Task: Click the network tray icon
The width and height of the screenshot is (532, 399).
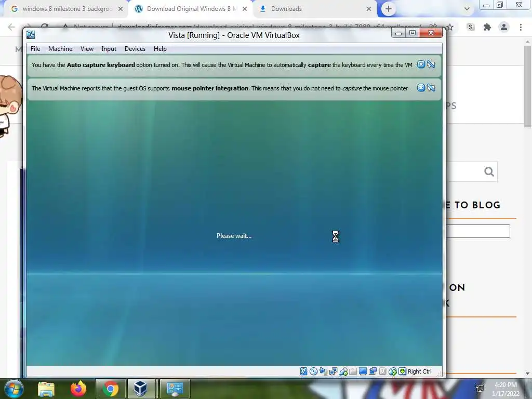Action: point(480,389)
